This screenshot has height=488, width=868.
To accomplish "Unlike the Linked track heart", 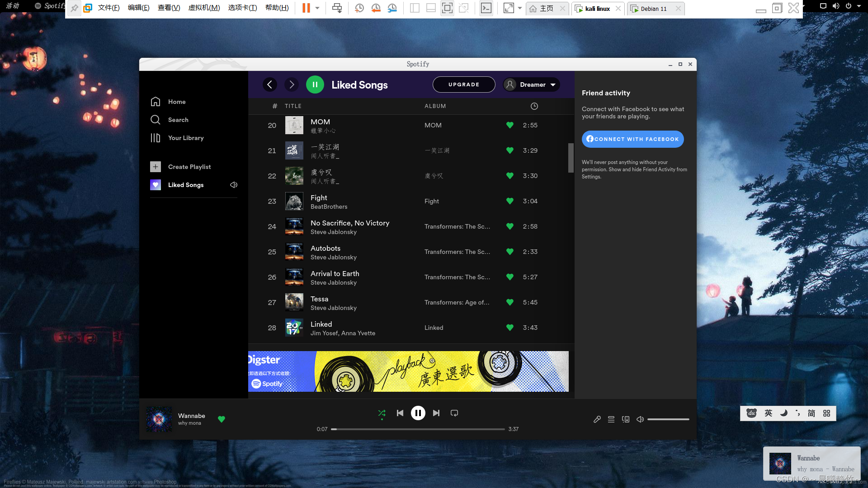I will pyautogui.click(x=510, y=328).
